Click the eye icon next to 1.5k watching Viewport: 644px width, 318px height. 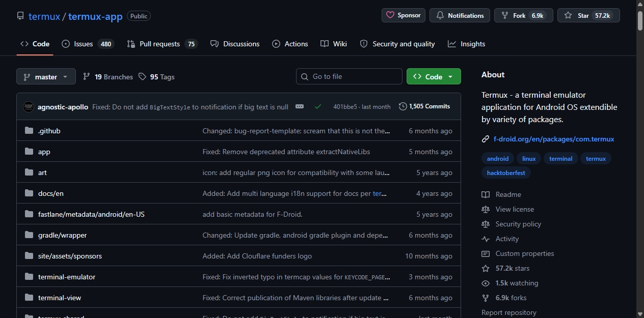486,283
